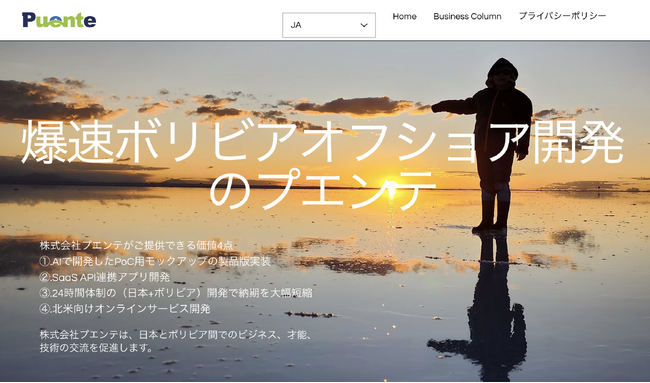Screen dimensions: 650x383
Task: Select the 株式会社プエンテがご提供できる価値4点 line
Action: coord(136,245)
